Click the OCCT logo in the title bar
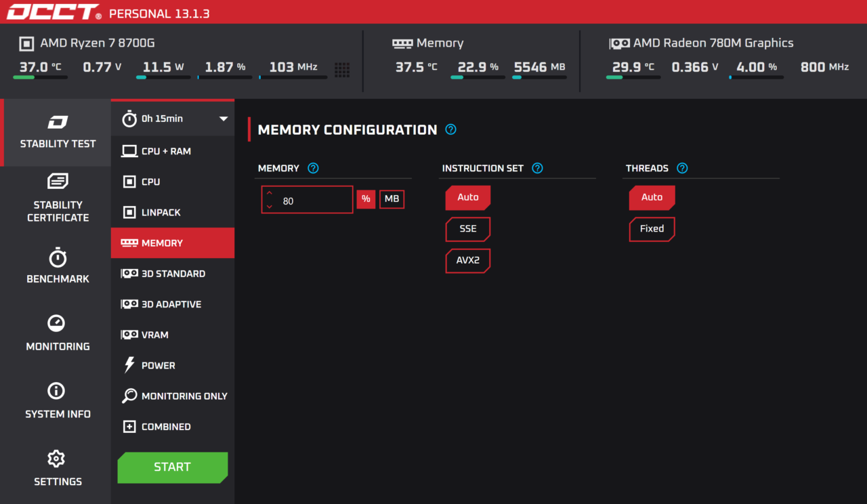This screenshot has width=867, height=504. [54, 12]
